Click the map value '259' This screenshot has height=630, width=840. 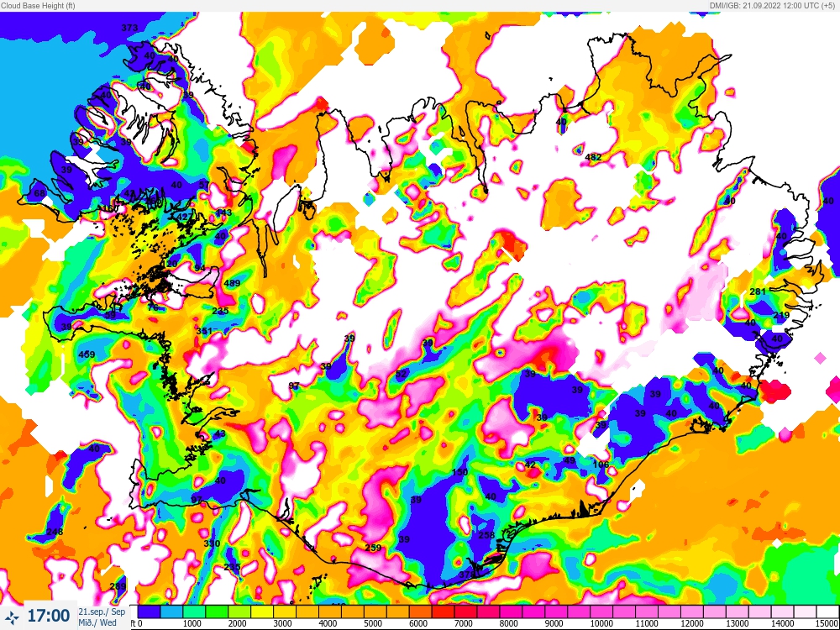tap(373, 548)
